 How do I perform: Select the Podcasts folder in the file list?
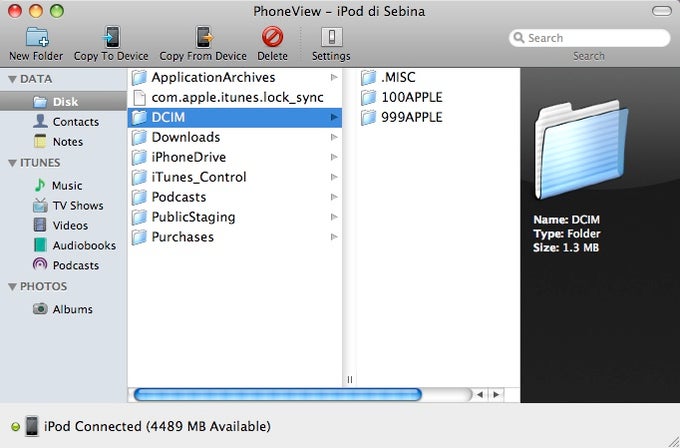point(235,197)
